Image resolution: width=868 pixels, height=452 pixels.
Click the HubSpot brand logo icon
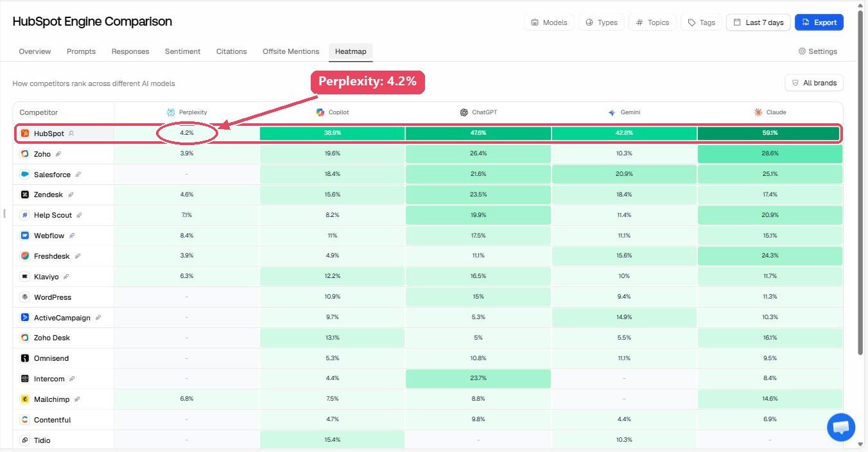point(25,134)
